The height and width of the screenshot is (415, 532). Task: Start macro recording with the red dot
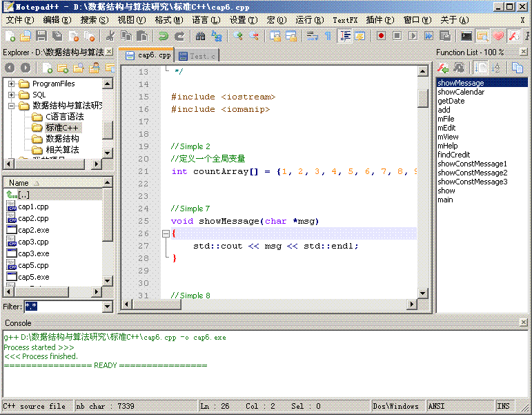381,36
